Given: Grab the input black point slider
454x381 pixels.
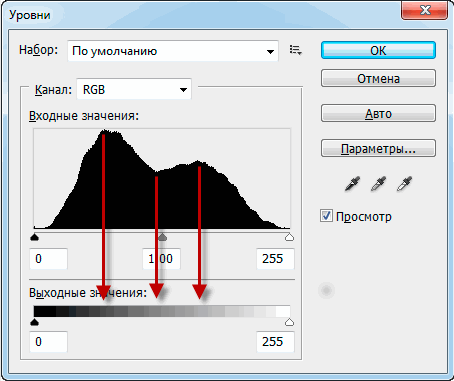Looking at the screenshot, I should coord(34,237).
